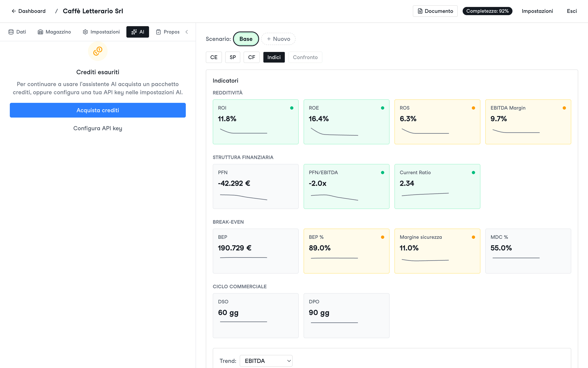Select the Base scenario chip
588x368 pixels.
pyautogui.click(x=246, y=39)
